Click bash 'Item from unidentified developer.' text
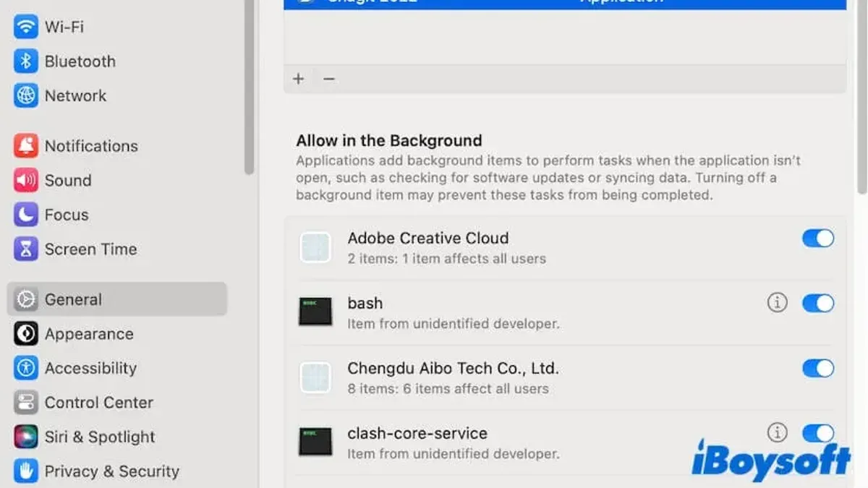 [454, 324]
